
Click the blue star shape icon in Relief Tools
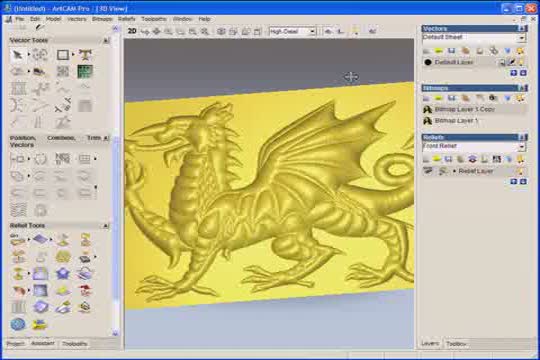pyautogui.click(x=63, y=274)
